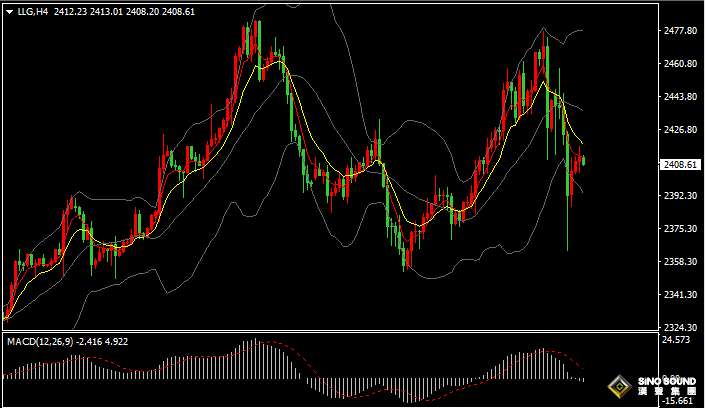Click the last candlestick on the chart
Viewport: 706px width, 408px height.
(x=583, y=160)
